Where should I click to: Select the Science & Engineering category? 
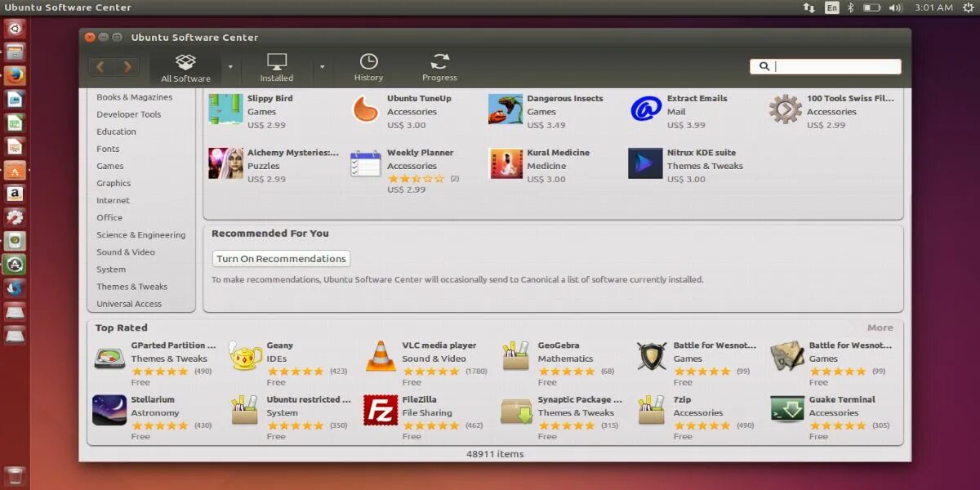pyautogui.click(x=141, y=234)
